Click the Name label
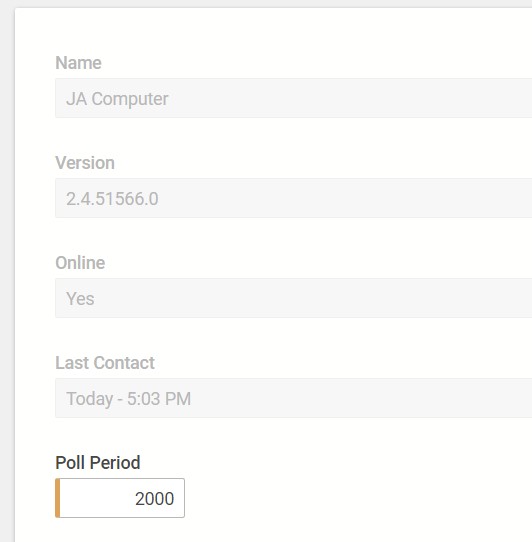Image resolution: width=532 pixels, height=542 pixels. click(x=78, y=63)
